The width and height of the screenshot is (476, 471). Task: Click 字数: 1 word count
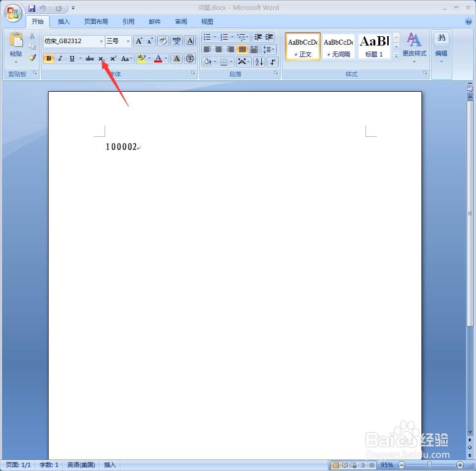49,465
